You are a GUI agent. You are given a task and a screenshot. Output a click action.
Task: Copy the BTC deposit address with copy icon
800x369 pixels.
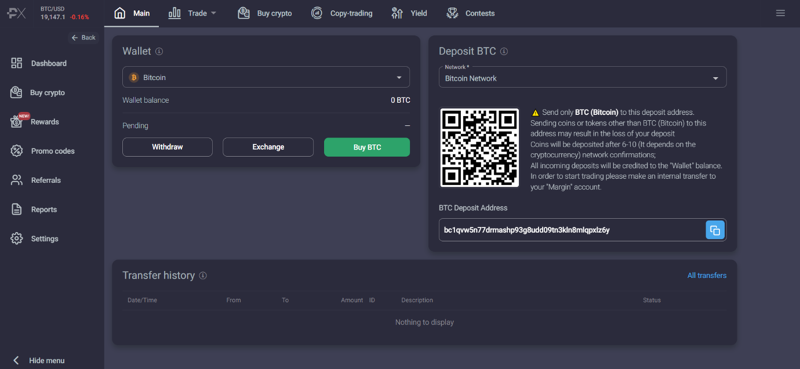[715, 230]
